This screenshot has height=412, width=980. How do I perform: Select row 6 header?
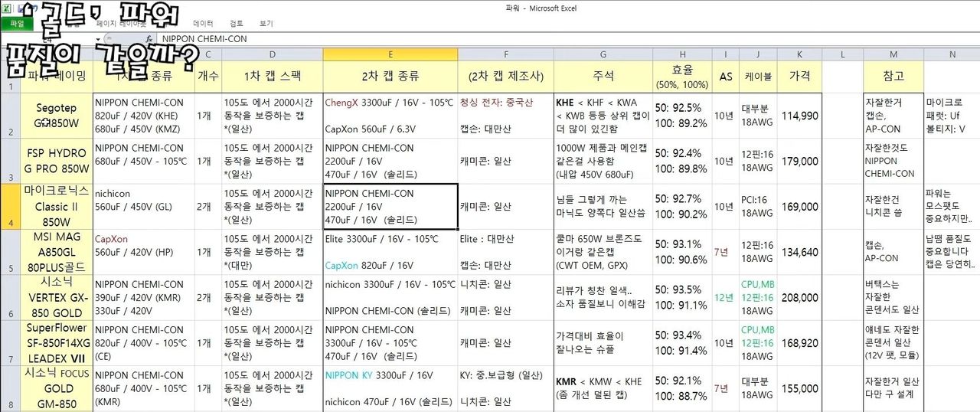click(8, 298)
